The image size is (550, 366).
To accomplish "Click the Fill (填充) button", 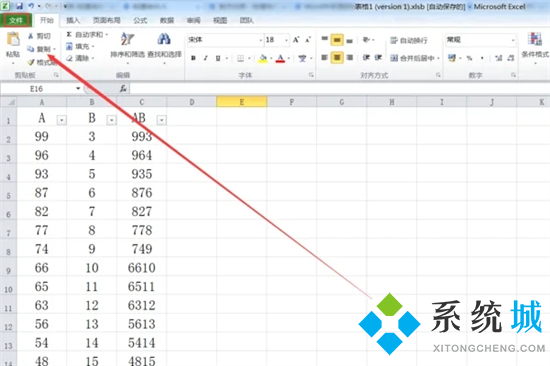I will click(78, 46).
